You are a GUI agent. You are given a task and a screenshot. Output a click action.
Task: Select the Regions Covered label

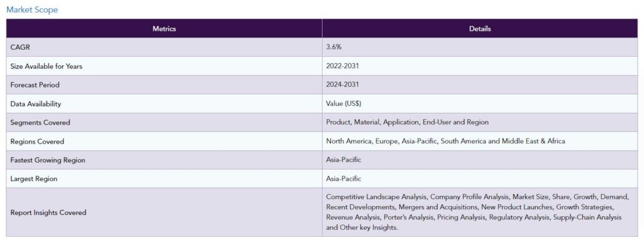[37, 141]
